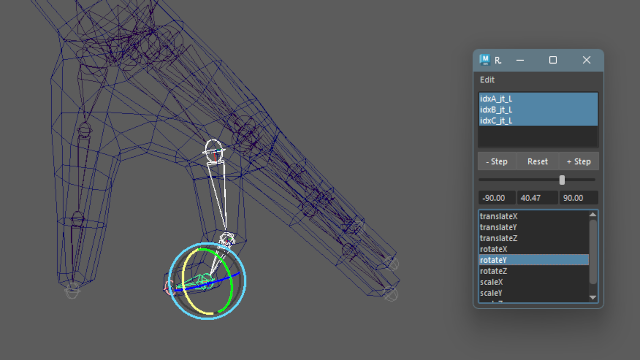
Task: Select rotateZ attribute
Action: [534, 271]
